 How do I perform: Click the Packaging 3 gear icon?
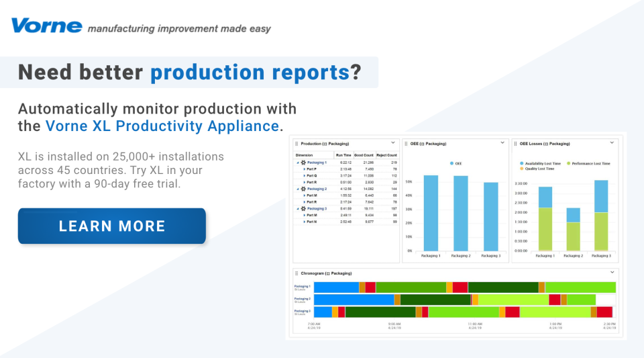click(303, 209)
